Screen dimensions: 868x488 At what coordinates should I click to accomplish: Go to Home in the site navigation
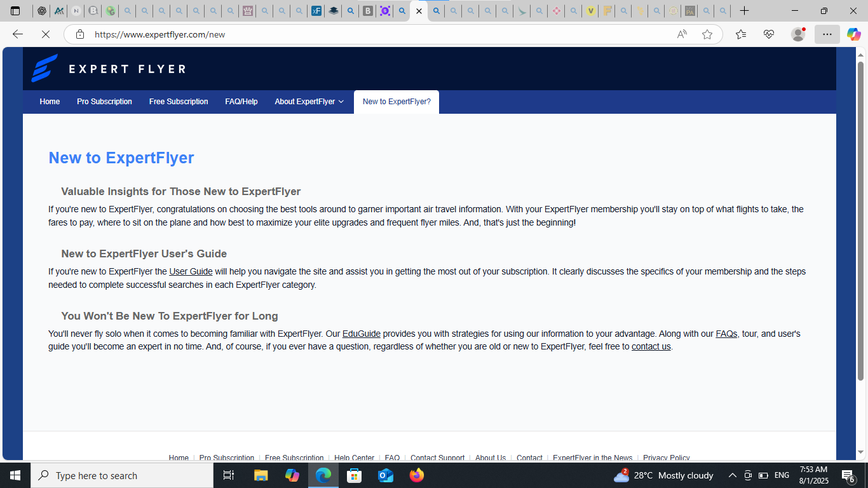(50, 102)
